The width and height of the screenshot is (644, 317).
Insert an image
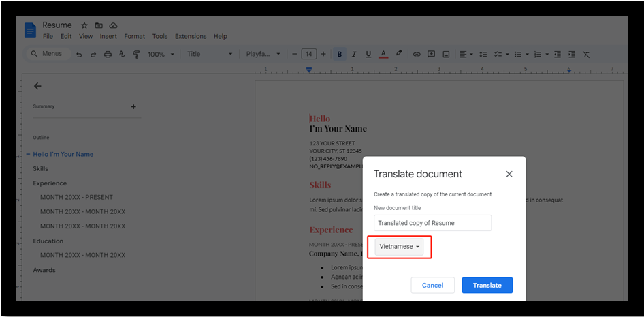pos(446,55)
